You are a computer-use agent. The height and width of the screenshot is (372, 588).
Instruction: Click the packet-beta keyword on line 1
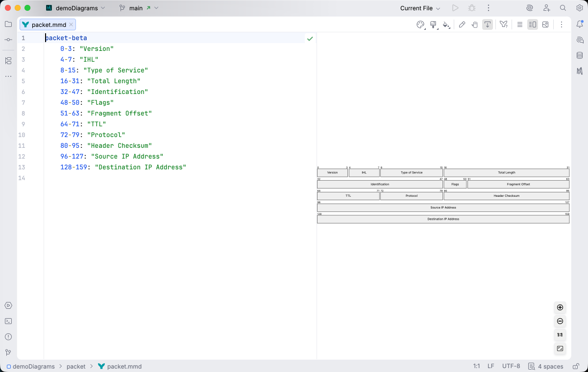point(66,38)
